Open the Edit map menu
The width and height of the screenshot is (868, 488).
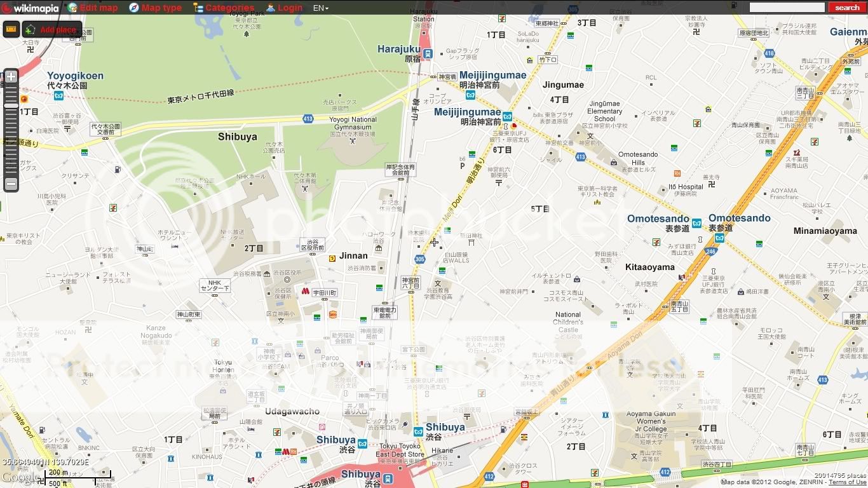93,8
